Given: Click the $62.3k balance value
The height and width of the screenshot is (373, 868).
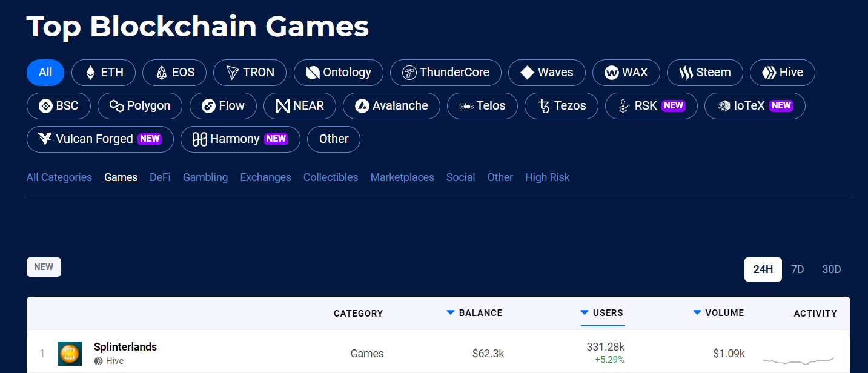Looking at the screenshot, I should (488, 354).
